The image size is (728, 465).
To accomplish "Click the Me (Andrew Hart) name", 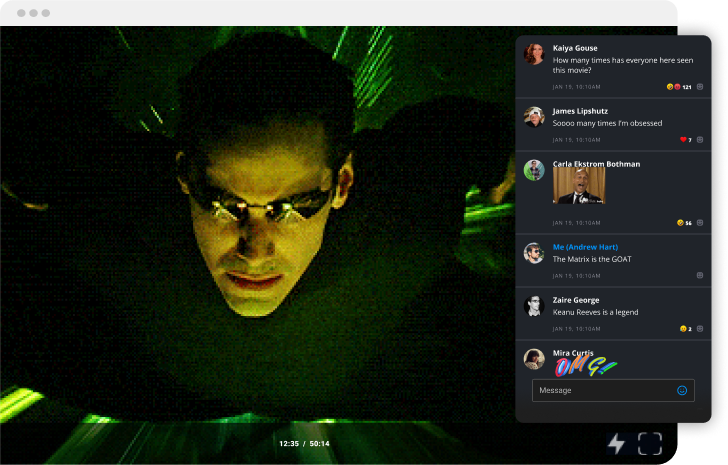I will (585, 247).
